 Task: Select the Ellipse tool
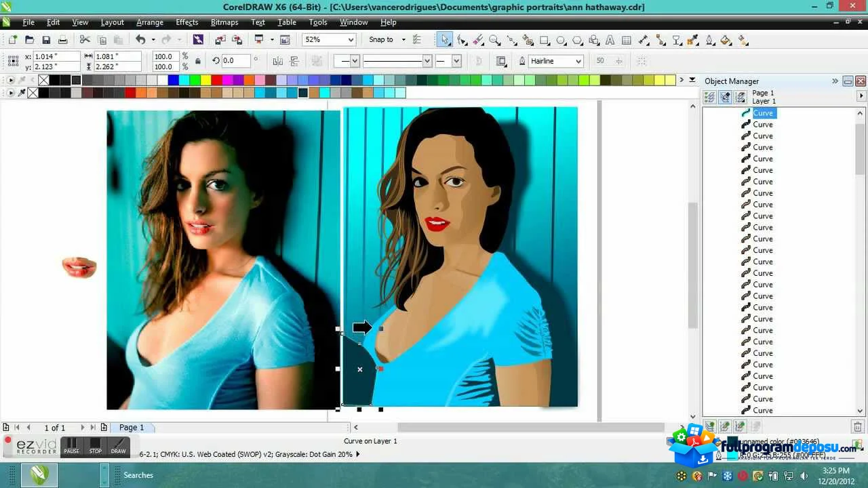[561, 40]
